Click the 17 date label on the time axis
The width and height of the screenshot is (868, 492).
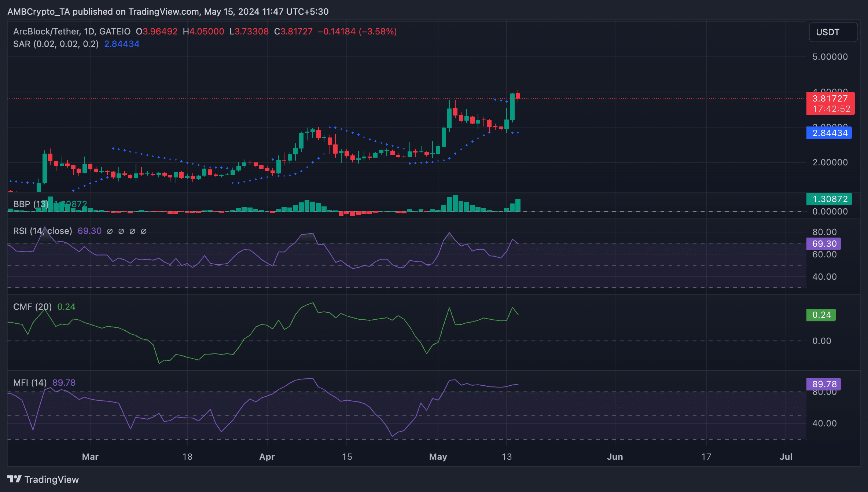pyautogui.click(x=706, y=457)
